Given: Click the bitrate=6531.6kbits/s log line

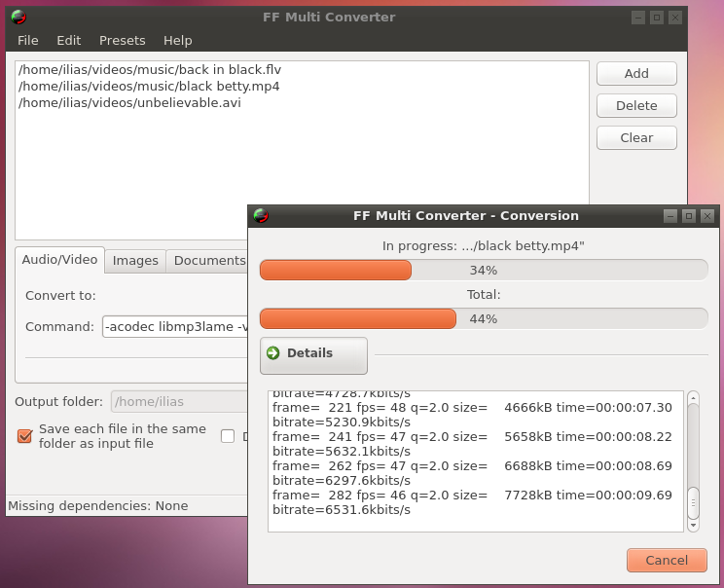Looking at the screenshot, I should pos(342,510).
